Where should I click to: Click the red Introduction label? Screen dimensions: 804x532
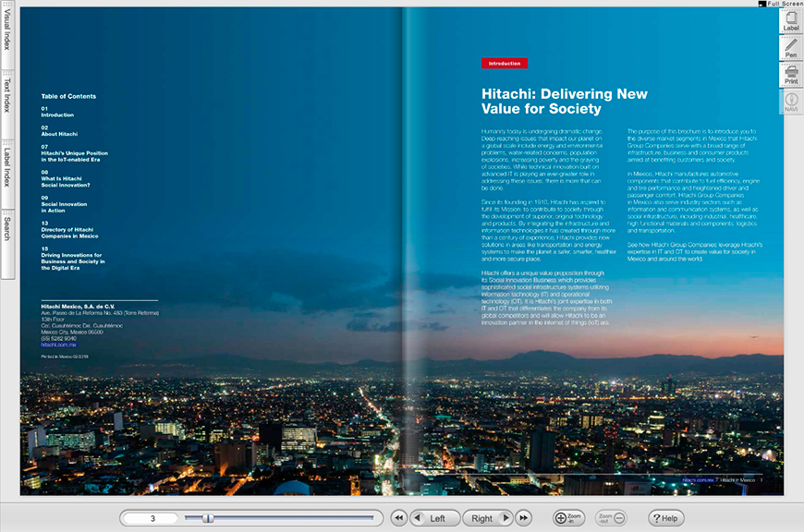click(x=505, y=64)
